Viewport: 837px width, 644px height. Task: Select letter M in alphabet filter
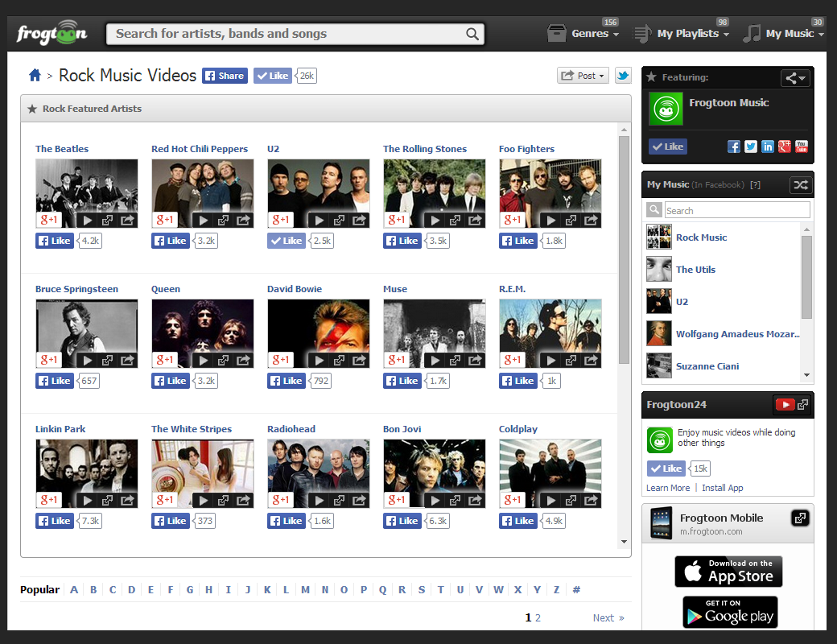click(x=305, y=590)
